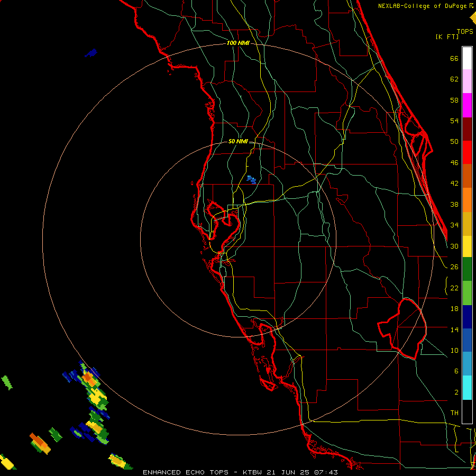Click the legend value '58'

coord(454,100)
